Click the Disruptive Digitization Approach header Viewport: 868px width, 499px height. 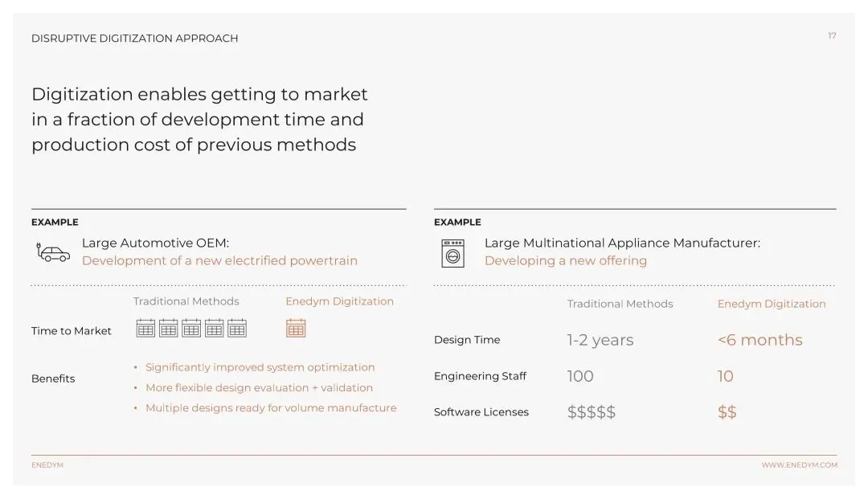click(x=134, y=38)
